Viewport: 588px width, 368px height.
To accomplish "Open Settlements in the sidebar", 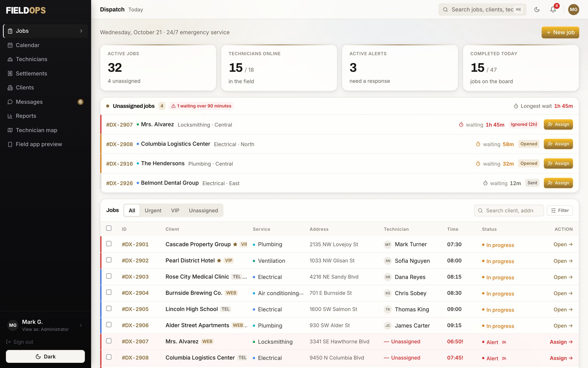I will click(x=45, y=73).
